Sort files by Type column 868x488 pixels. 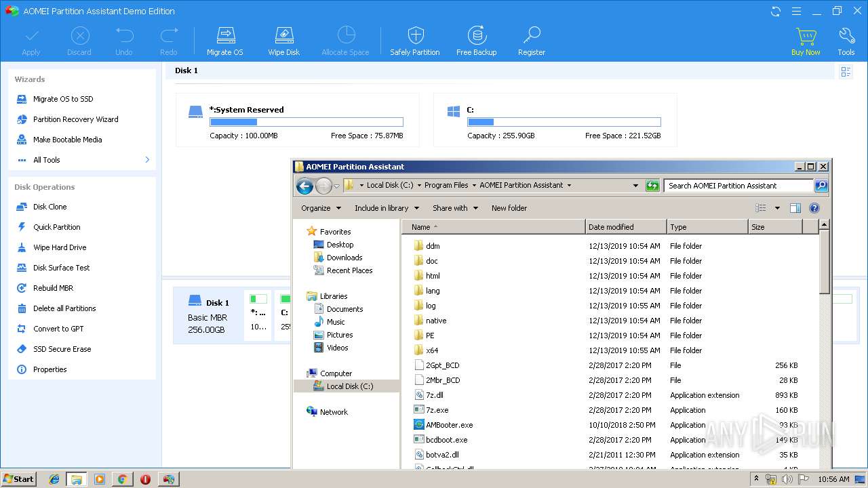[707, 227]
